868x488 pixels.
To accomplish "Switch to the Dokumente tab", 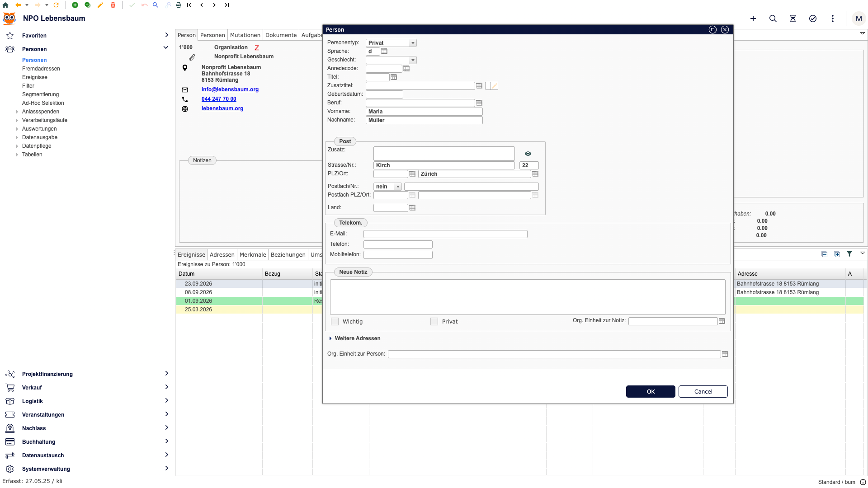I will coord(281,35).
